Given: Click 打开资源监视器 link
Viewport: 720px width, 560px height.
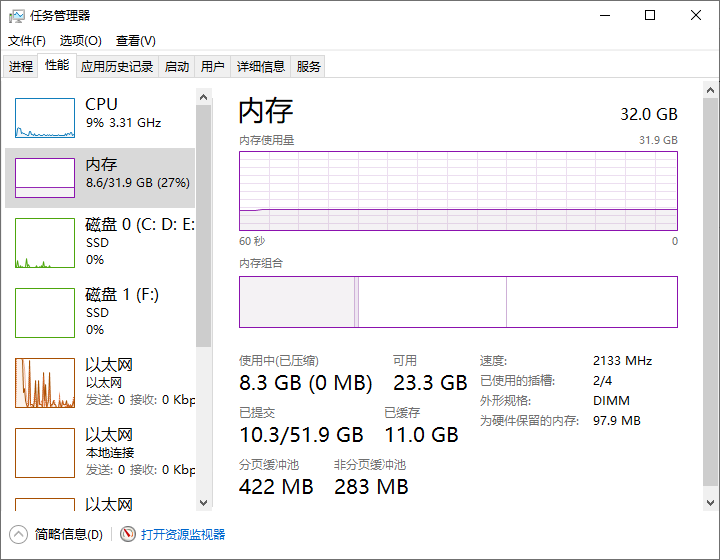Looking at the screenshot, I should click(x=183, y=534).
